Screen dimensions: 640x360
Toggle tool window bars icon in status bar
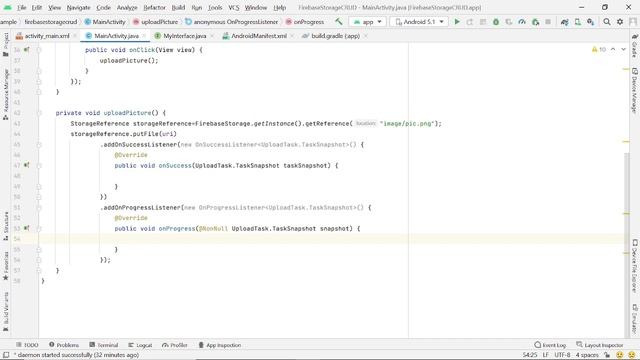6,355
